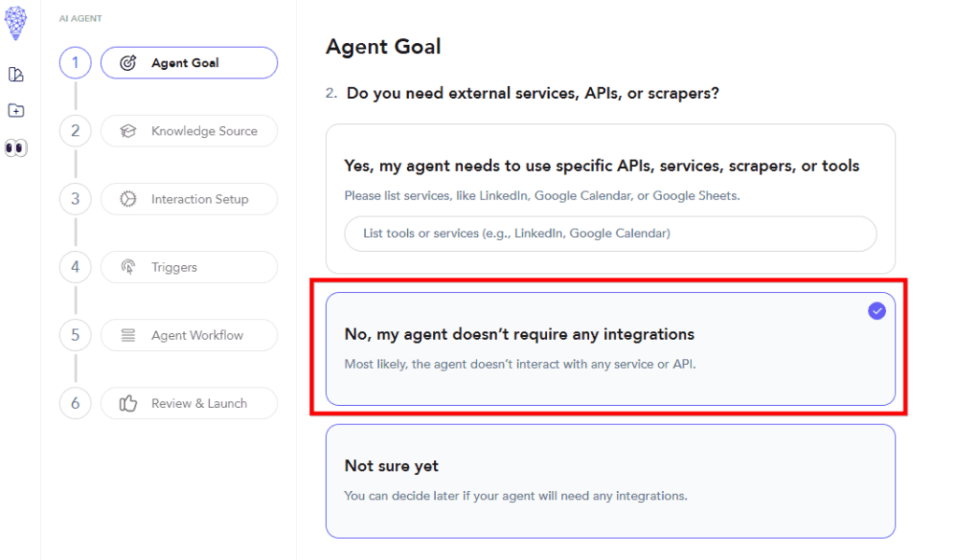Focus the 'List tools or services' input field

tap(610, 233)
